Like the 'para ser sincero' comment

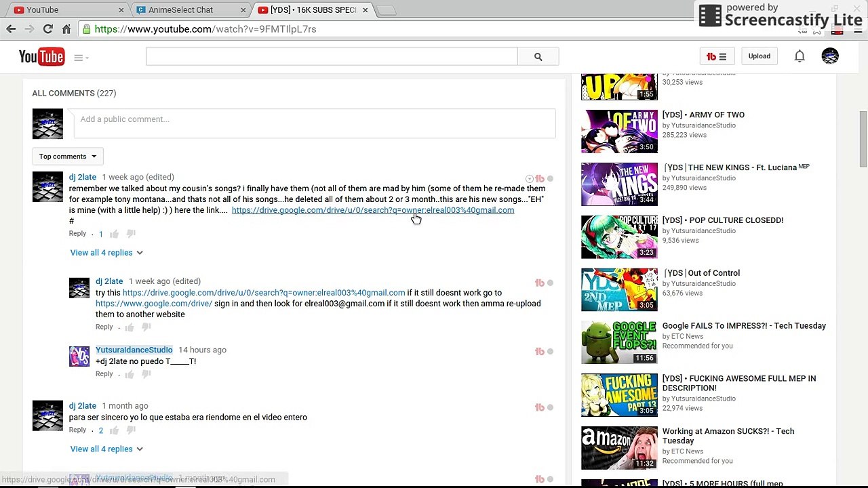[x=114, y=430]
